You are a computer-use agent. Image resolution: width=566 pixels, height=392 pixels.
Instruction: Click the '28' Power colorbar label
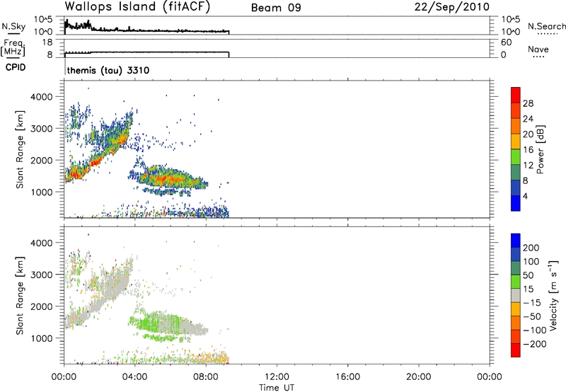point(528,103)
